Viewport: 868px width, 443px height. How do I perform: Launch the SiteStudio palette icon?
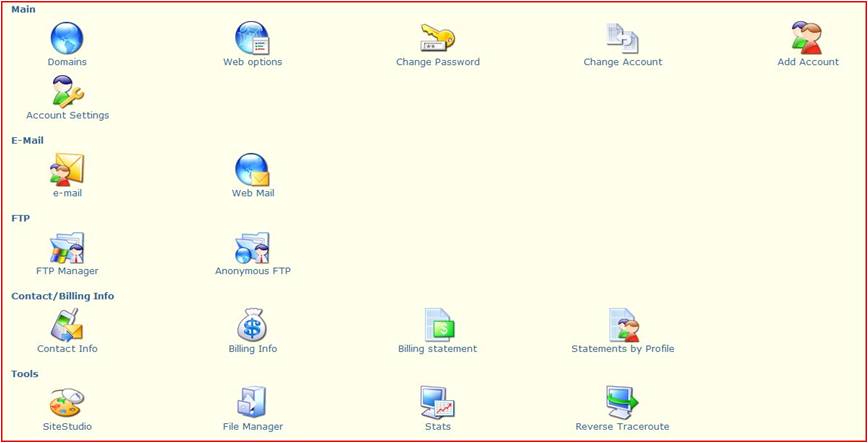coord(67,403)
